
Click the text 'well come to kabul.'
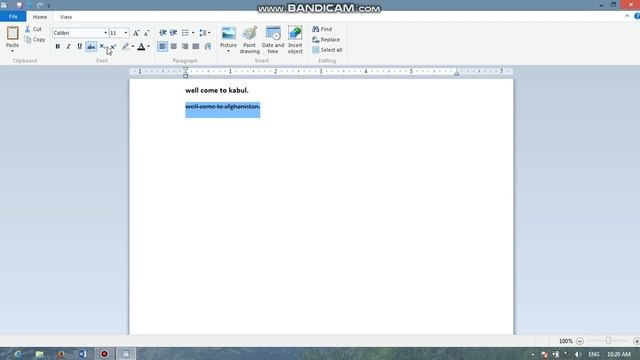[x=217, y=90]
